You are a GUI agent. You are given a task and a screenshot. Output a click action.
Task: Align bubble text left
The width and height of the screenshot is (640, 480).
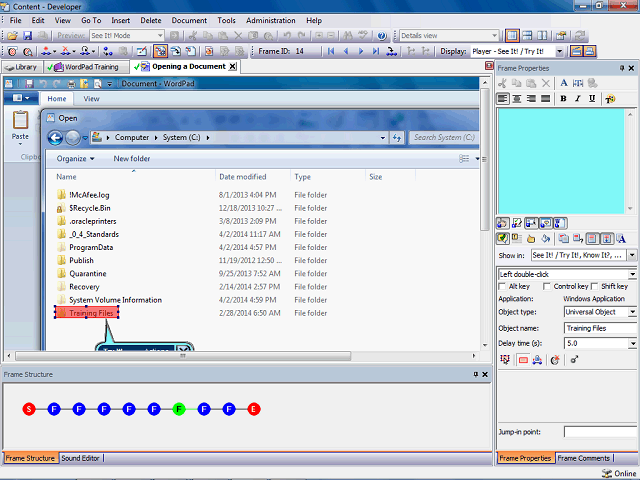click(x=503, y=99)
